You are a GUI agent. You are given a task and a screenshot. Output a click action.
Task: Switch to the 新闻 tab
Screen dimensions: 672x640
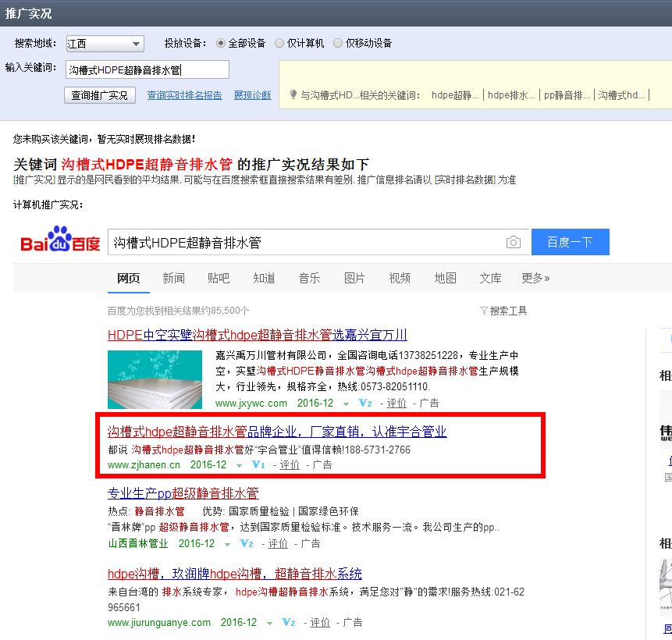(x=173, y=278)
